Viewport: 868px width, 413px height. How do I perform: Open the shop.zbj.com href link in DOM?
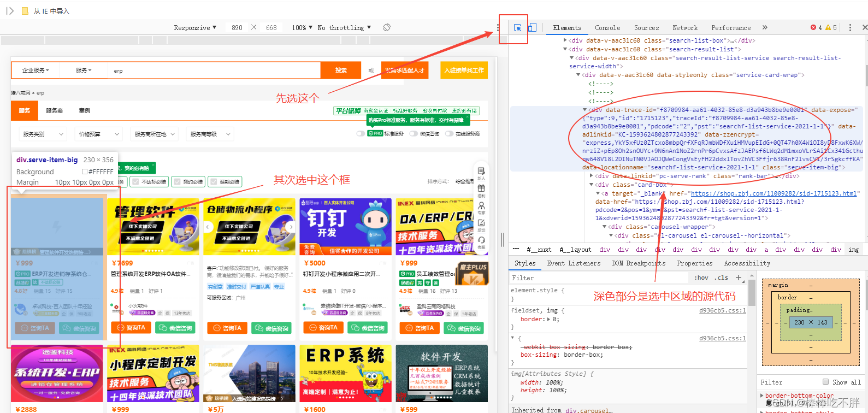[773, 193]
